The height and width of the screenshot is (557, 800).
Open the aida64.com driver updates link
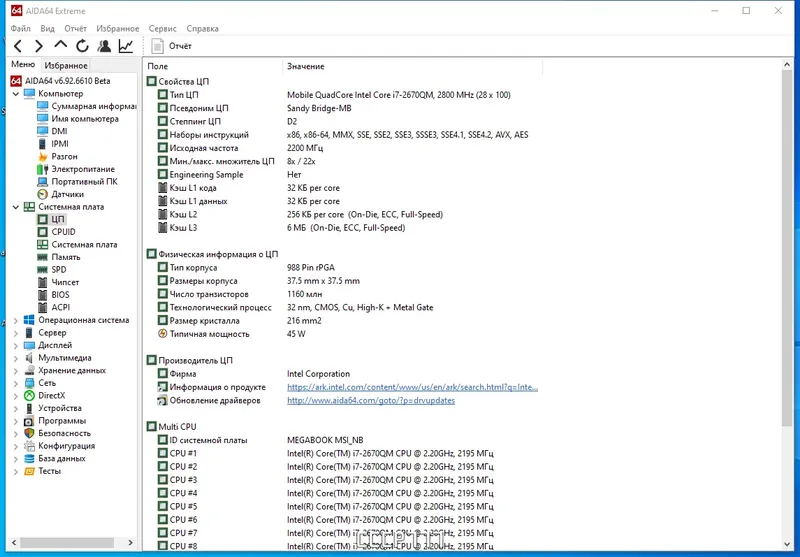click(x=371, y=400)
